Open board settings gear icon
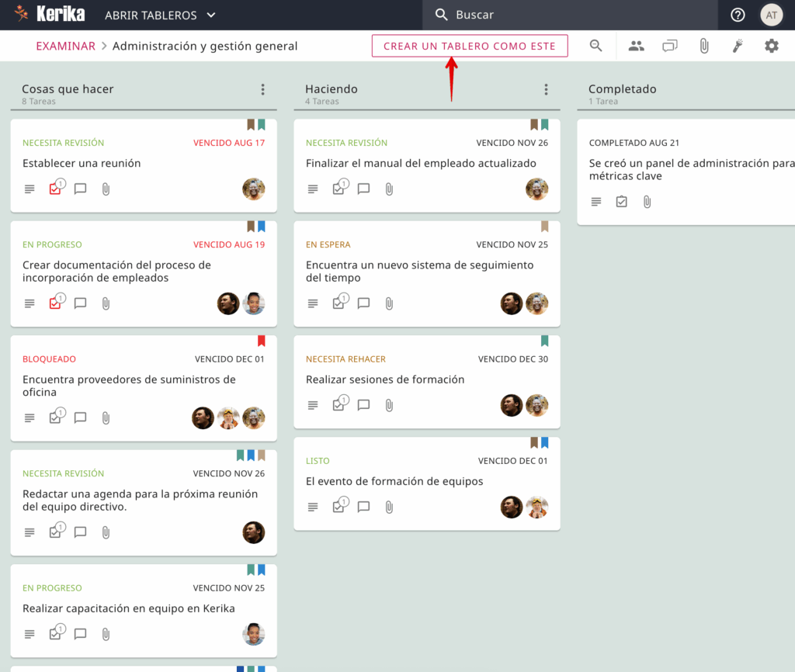The image size is (795, 672). click(x=771, y=46)
